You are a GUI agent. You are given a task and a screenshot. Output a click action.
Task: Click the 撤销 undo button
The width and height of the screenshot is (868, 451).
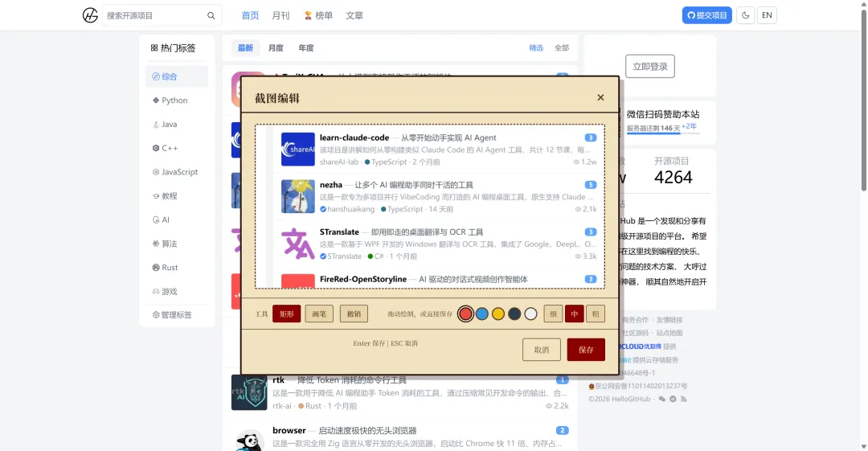354,314
